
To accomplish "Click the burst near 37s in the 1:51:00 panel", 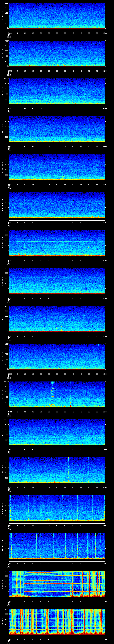I will [x=69, y=470].
